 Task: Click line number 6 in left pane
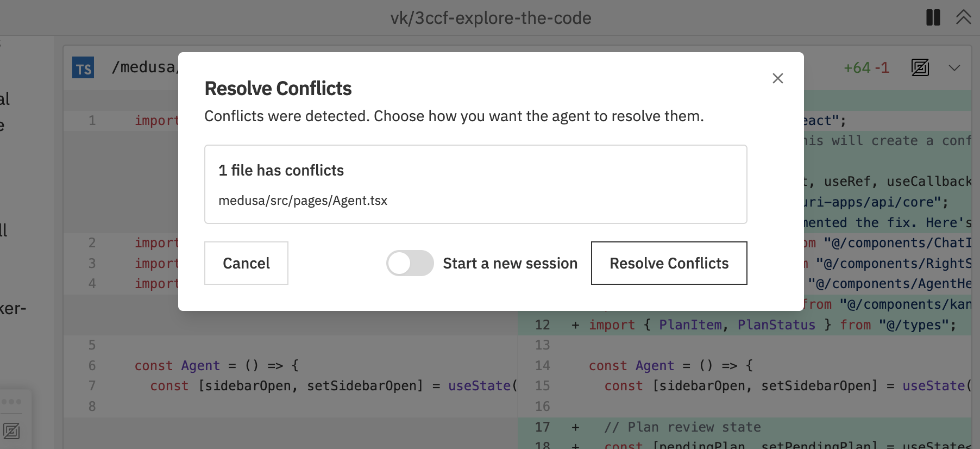[92, 366]
